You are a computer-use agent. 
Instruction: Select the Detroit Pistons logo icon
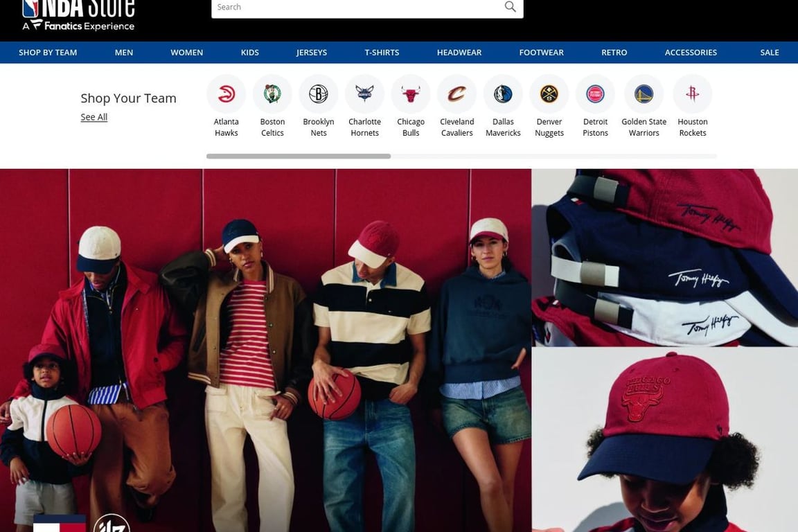596,94
